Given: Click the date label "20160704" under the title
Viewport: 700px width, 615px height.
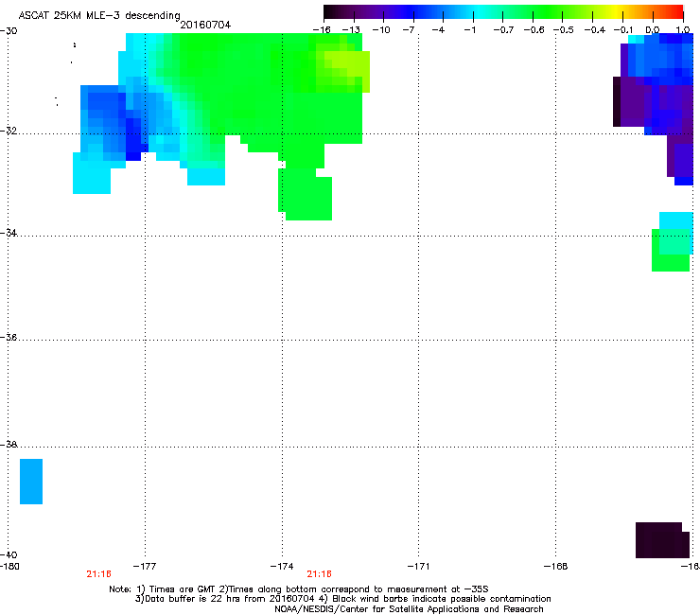Looking at the screenshot, I should click(x=205, y=25).
